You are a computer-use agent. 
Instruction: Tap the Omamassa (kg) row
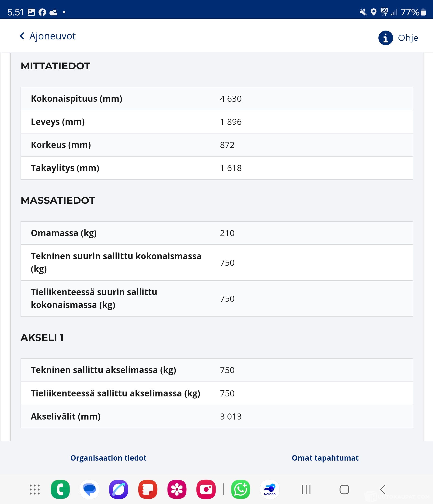click(216, 233)
